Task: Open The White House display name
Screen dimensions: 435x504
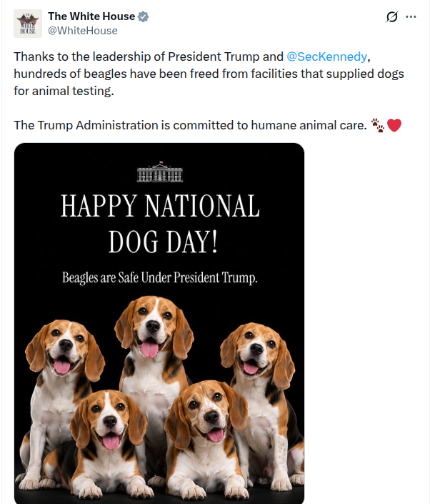Action: pos(91,16)
